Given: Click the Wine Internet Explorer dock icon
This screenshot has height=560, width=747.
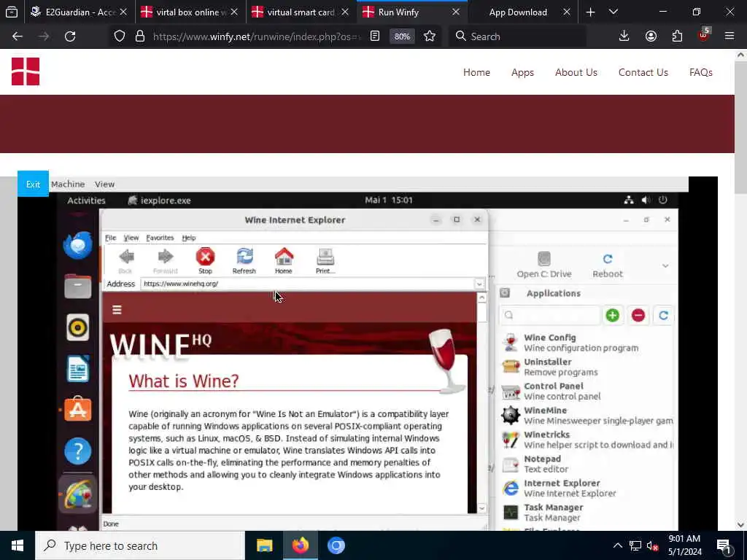Looking at the screenshot, I should tap(77, 494).
